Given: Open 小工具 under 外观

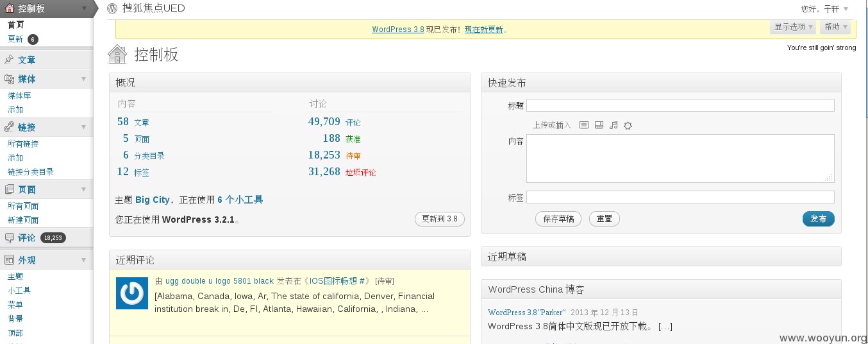Looking at the screenshot, I should [19, 291].
